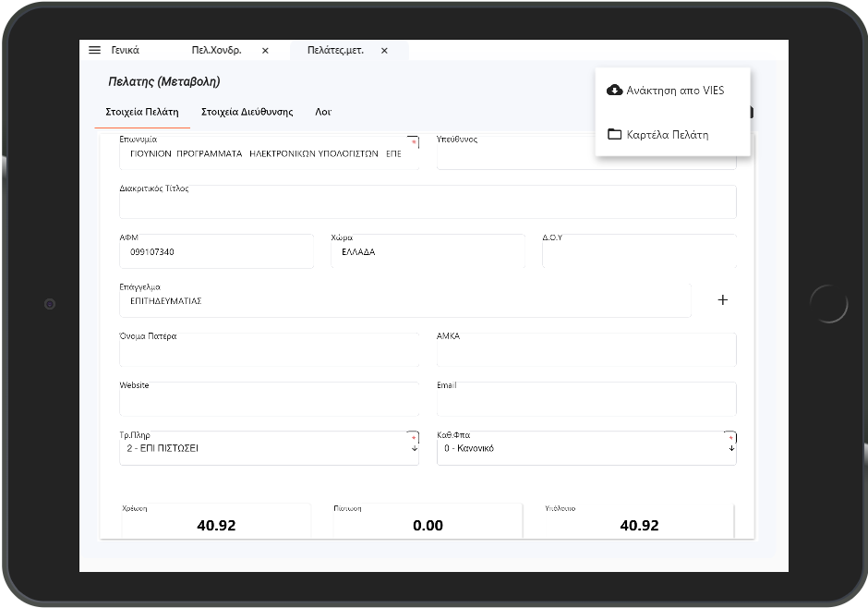This screenshot has width=868, height=608.
Task: Open the hamburger menu icon
Action: coord(94,51)
